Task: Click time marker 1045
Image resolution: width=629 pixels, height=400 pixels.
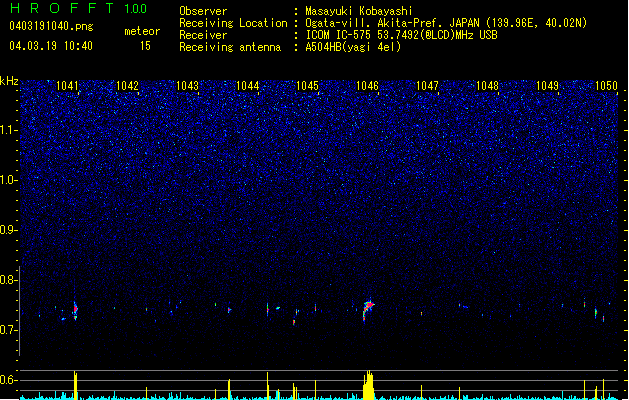Action: [x=307, y=85]
